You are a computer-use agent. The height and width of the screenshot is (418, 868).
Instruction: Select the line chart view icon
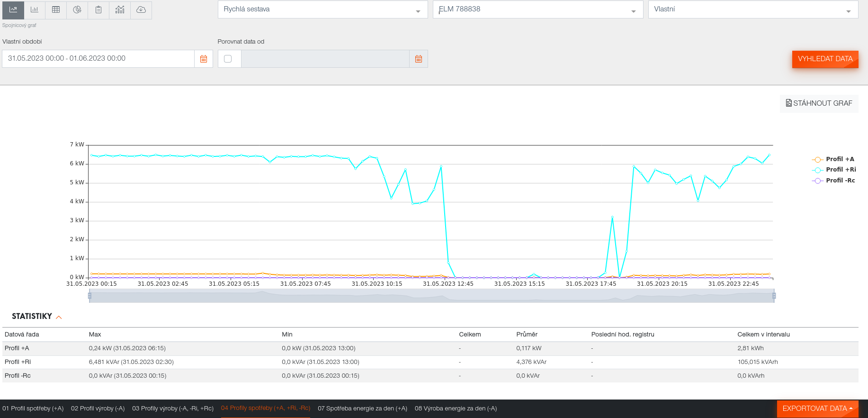coord(13,9)
